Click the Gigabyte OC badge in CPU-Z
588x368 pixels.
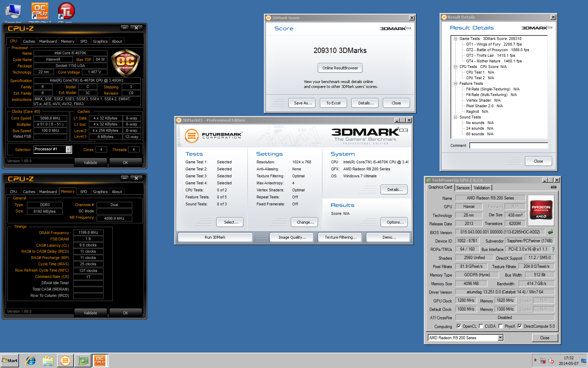pyautogui.click(x=125, y=63)
